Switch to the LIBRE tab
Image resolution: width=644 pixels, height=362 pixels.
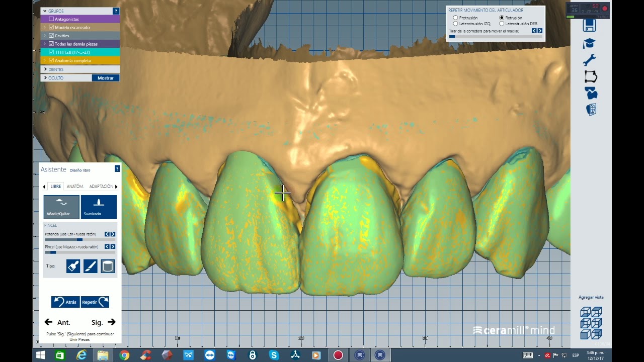[55, 187]
